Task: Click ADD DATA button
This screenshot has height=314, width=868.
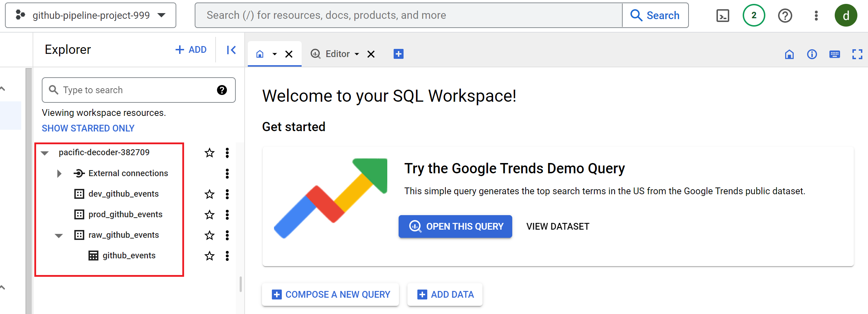Action: [x=445, y=295]
